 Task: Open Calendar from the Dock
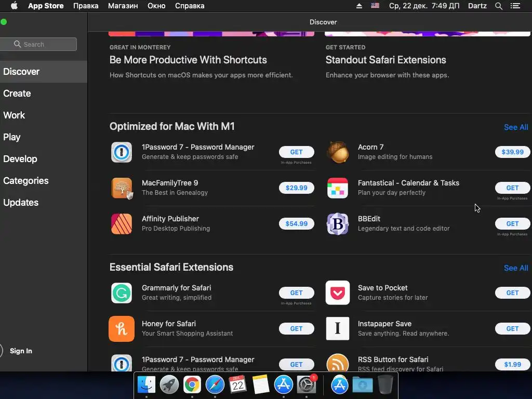click(x=237, y=385)
